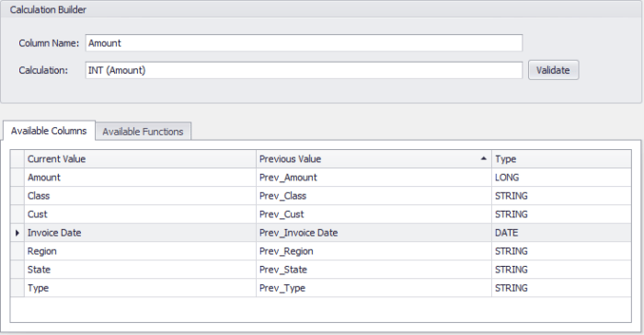644x335 pixels.
Task: Click the row indicator arrow beside Invoice Date
Action: pyautogui.click(x=17, y=233)
